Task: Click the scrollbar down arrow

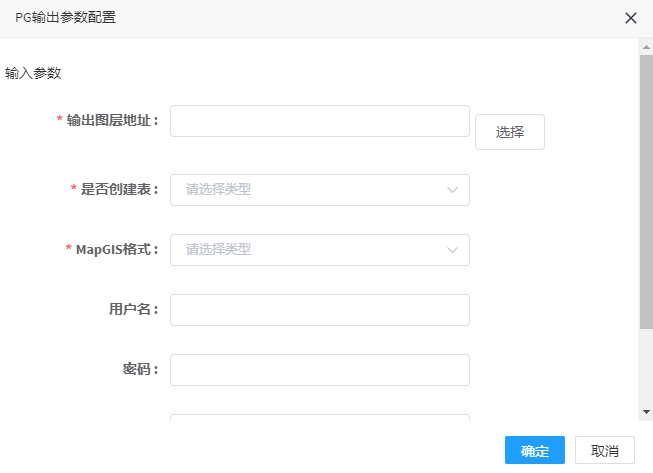Action: tap(646, 412)
